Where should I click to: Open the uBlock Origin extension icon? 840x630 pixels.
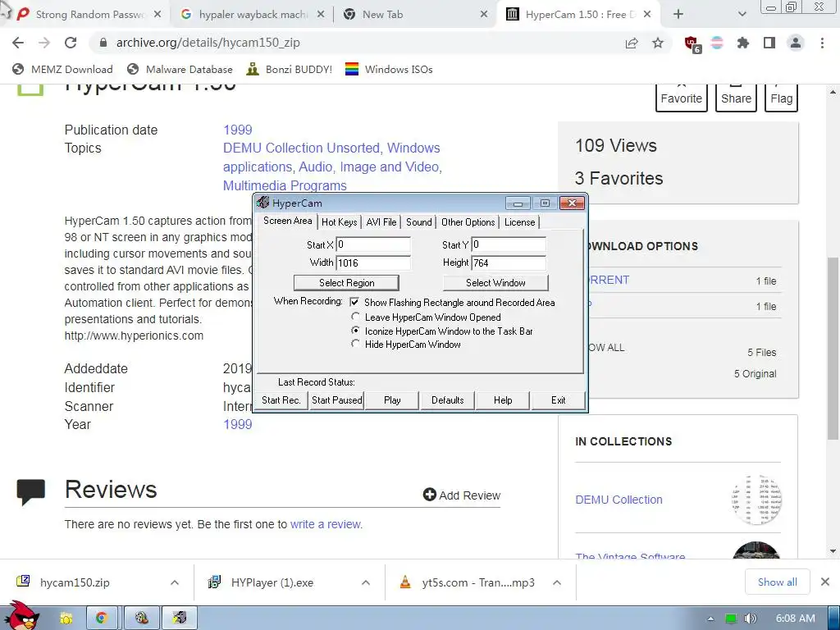[x=692, y=44]
